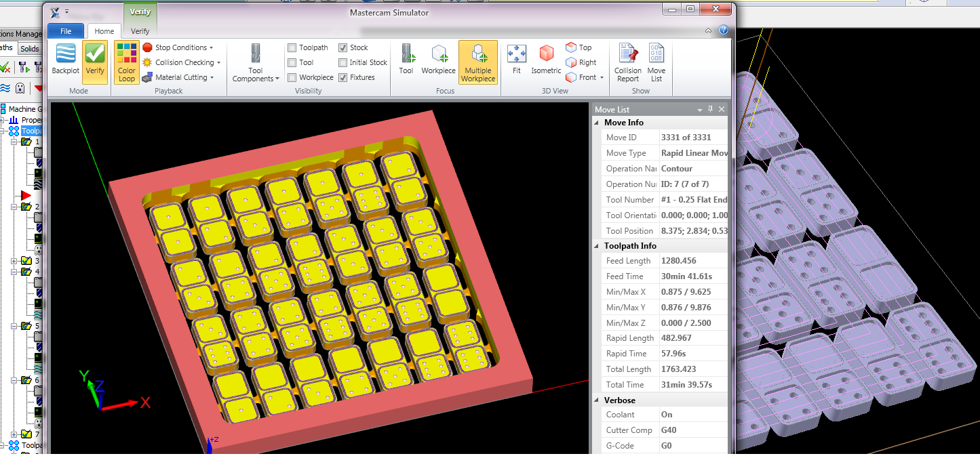Open the Collision Report
The width and height of the screenshot is (980, 456).
(628, 62)
